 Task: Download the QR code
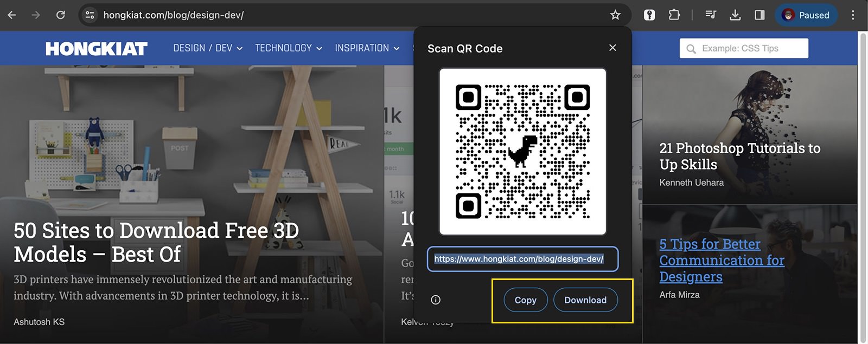(x=585, y=300)
